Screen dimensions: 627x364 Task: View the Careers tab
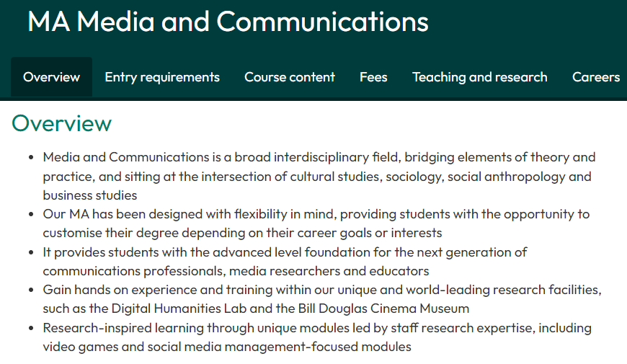[x=596, y=77]
